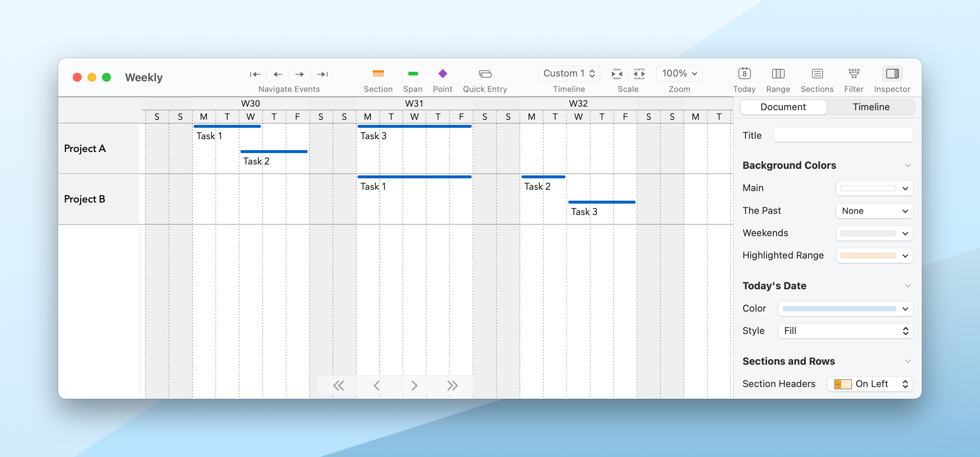Click into the Title text field
This screenshot has width=980, height=457.
click(x=843, y=135)
